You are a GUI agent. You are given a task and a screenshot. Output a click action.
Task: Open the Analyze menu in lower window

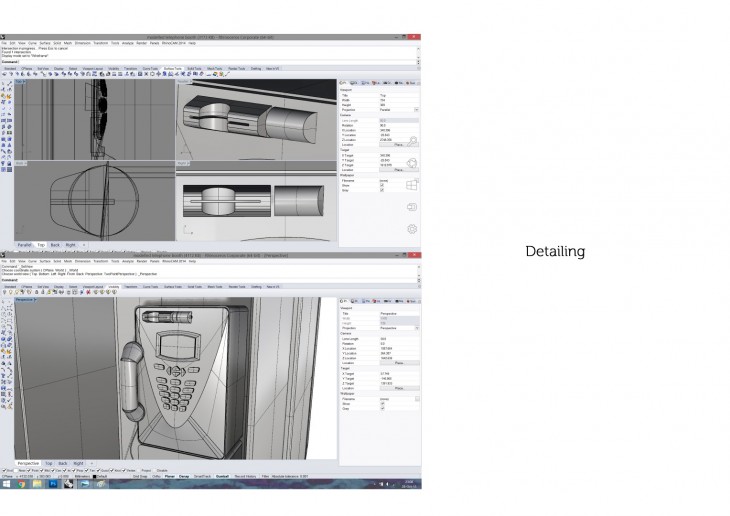point(128,261)
